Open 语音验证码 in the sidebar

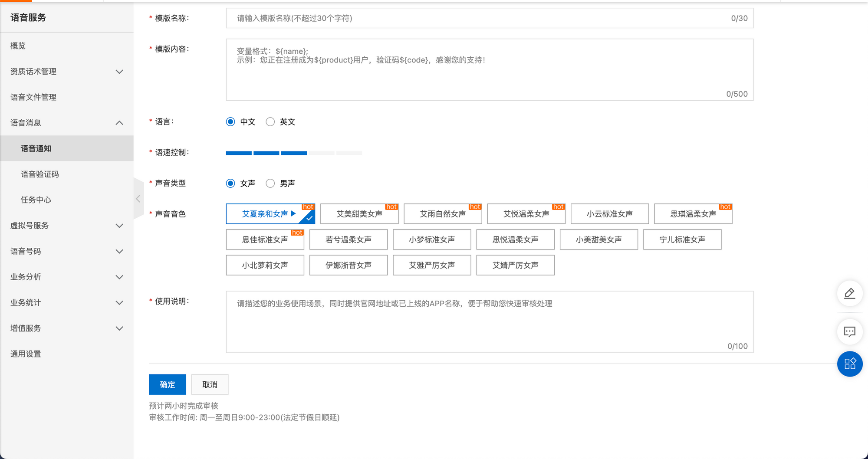click(40, 174)
